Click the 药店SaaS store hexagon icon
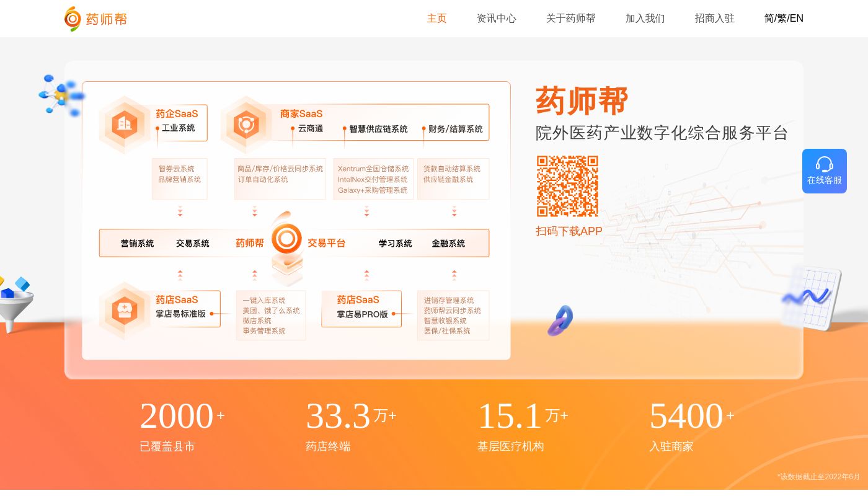Image resolution: width=868 pixels, height=496 pixels. tap(125, 310)
